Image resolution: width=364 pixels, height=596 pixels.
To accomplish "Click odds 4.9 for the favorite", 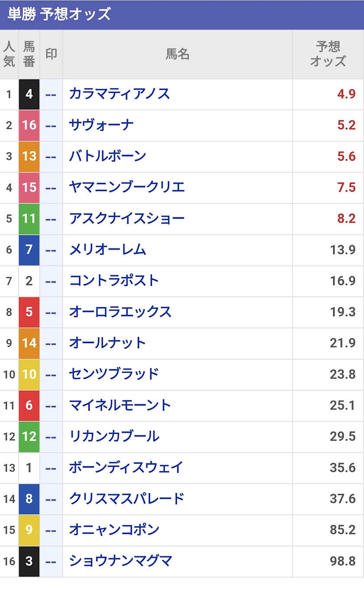I will [x=346, y=94].
